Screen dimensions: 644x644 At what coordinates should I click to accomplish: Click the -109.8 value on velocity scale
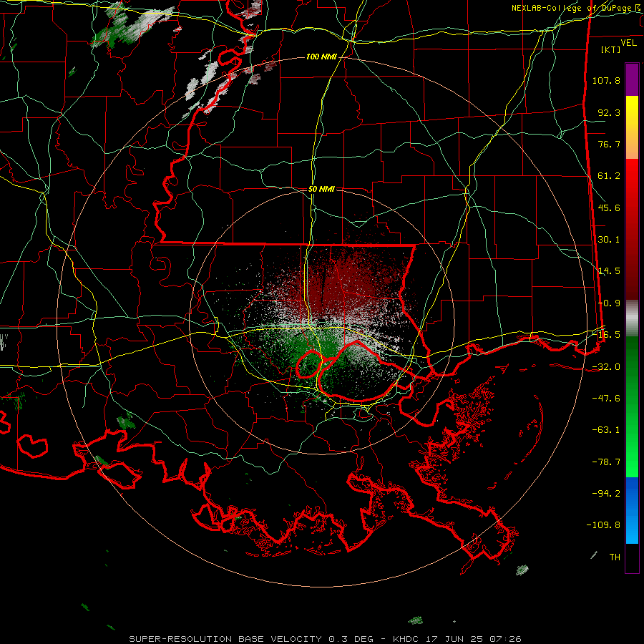(603, 525)
